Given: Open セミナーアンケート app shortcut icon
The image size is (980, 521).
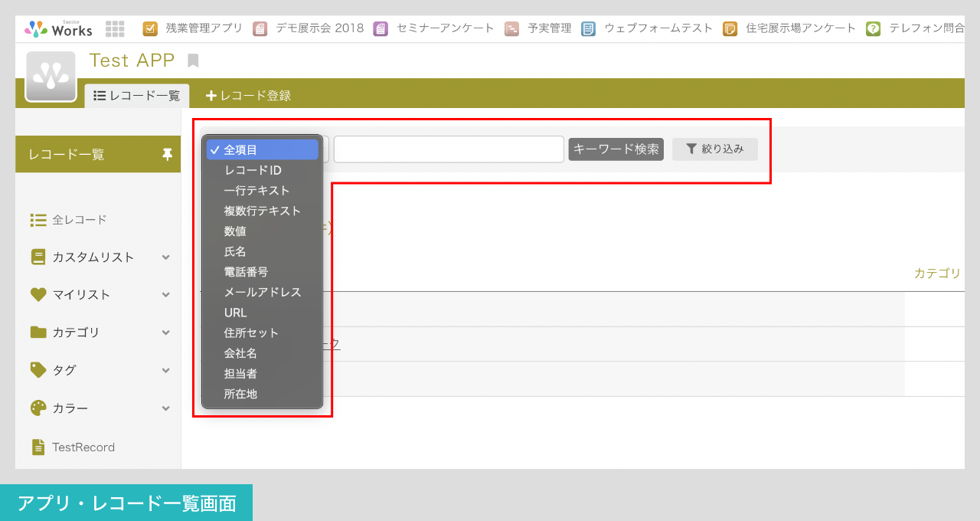Looking at the screenshot, I should point(381,29).
